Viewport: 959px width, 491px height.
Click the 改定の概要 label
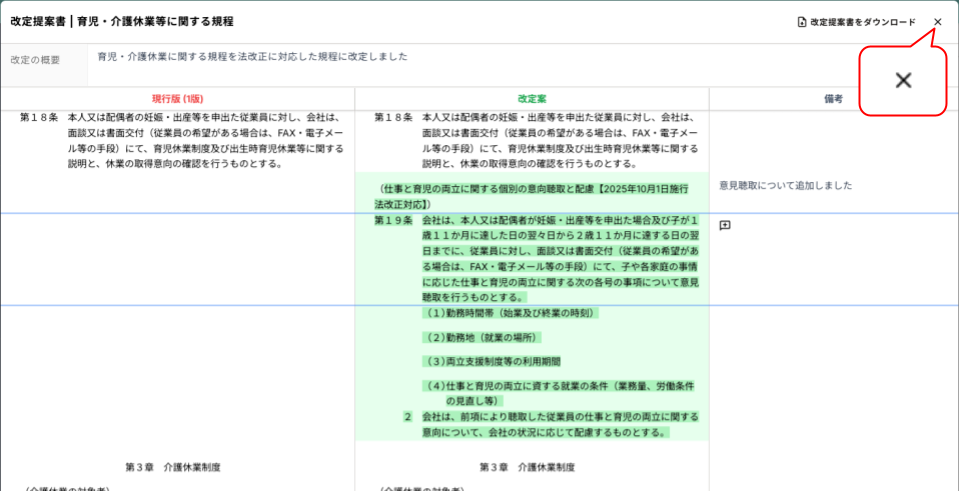[35, 60]
